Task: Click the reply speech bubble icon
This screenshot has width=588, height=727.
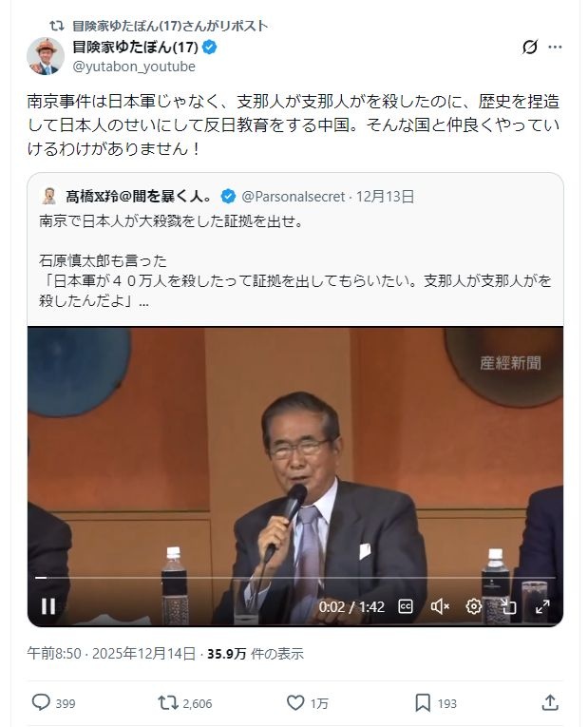Action: (41, 702)
